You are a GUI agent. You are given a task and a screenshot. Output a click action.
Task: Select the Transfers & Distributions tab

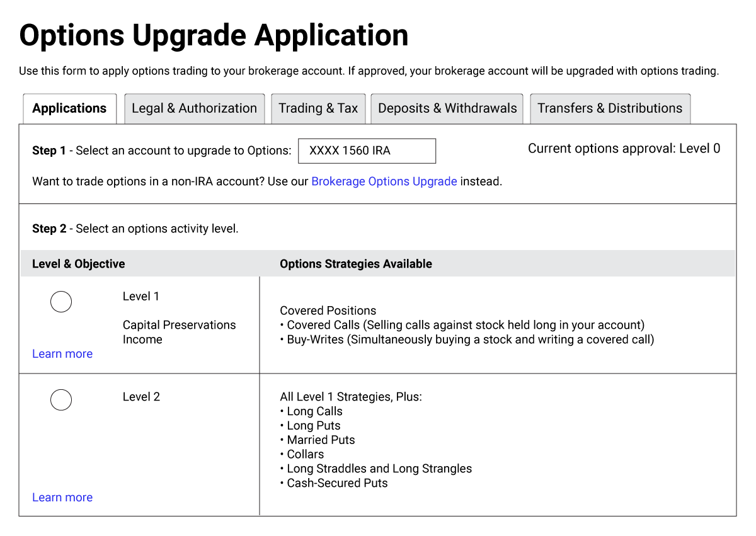click(609, 108)
